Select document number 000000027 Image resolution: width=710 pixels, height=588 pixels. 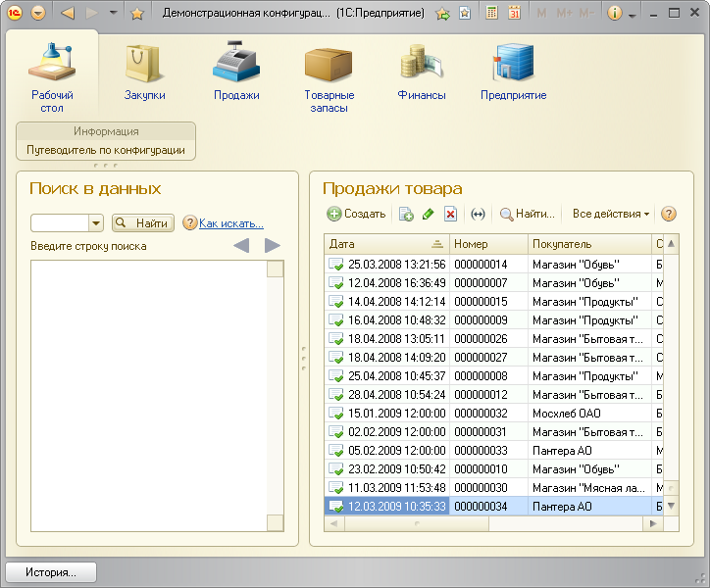click(x=481, y=358)
